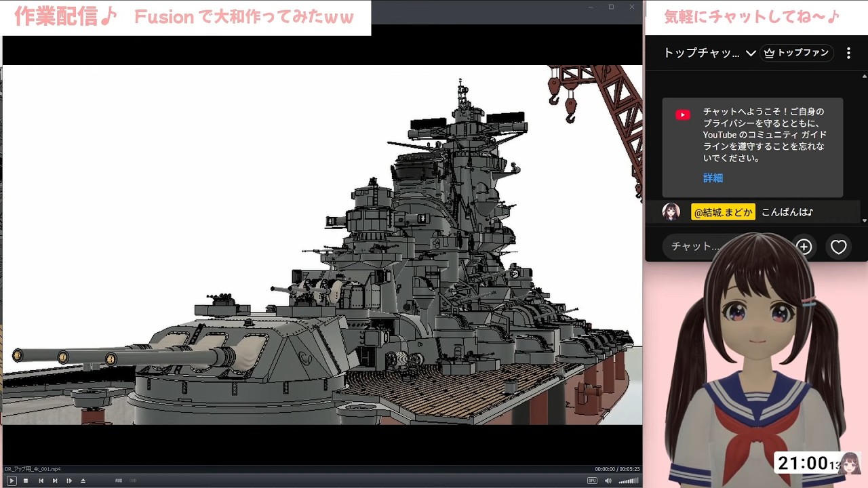Viewport: 868px width, 488px height.
Task: Mute audio with the speaker icon
Action: 608,481
